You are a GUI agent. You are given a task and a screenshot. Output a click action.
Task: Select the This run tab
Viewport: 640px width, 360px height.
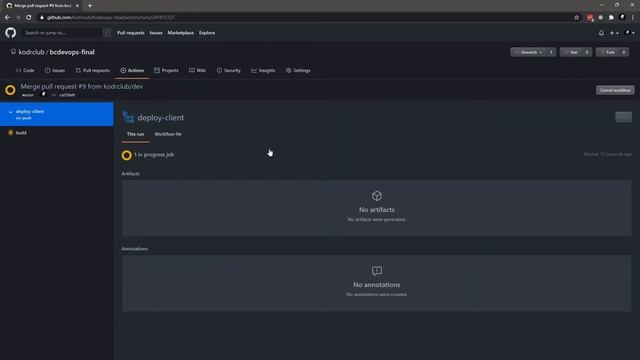pyautogui.click(x=135, y=134)
